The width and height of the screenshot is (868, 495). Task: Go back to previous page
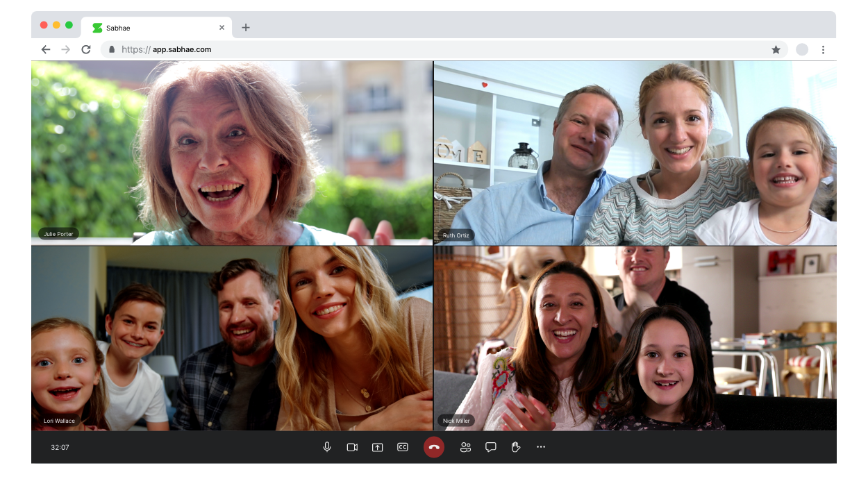(46, 49)
